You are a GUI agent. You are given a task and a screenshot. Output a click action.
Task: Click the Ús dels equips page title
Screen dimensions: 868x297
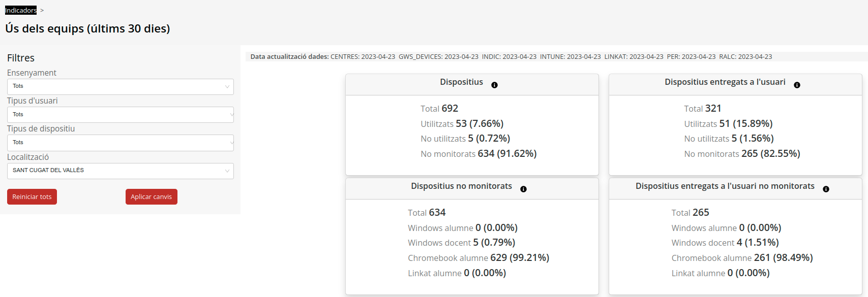pos(87,29)
